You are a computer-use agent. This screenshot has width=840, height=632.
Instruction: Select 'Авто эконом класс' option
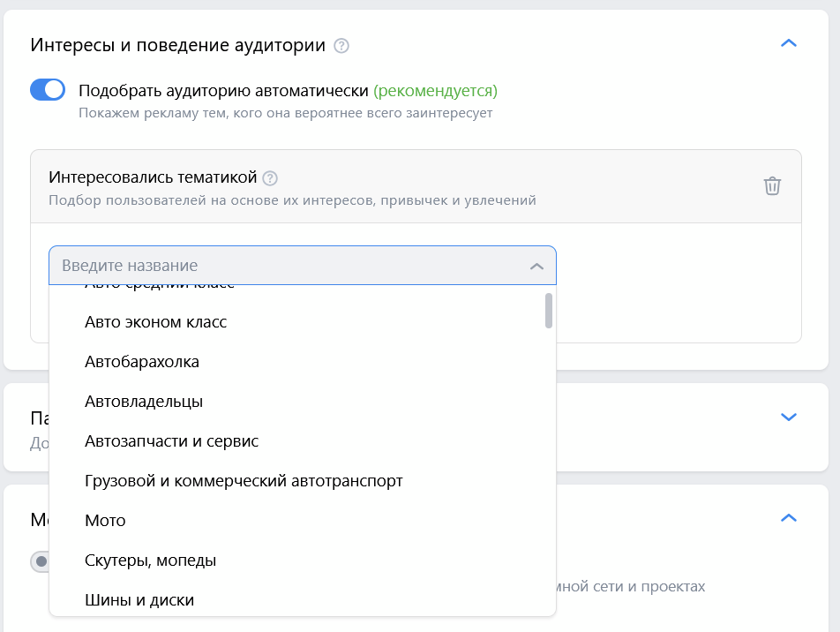coord(303,322)
